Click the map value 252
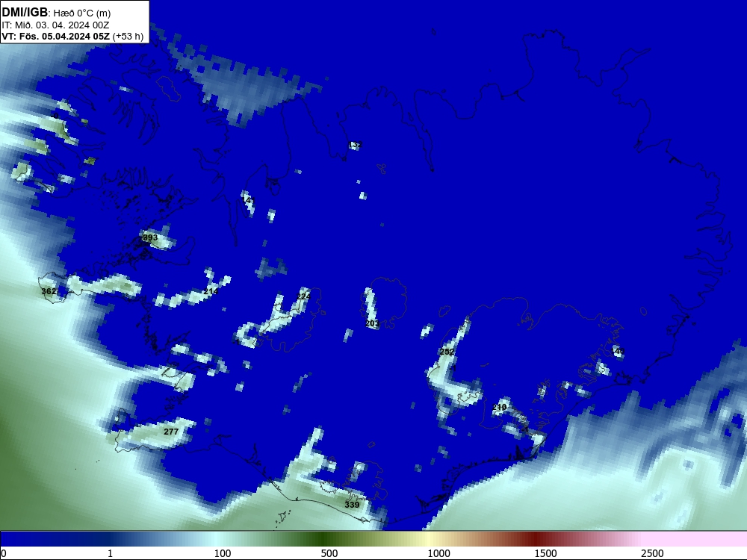Screen dimensions: 747x560 pos(447,352)
